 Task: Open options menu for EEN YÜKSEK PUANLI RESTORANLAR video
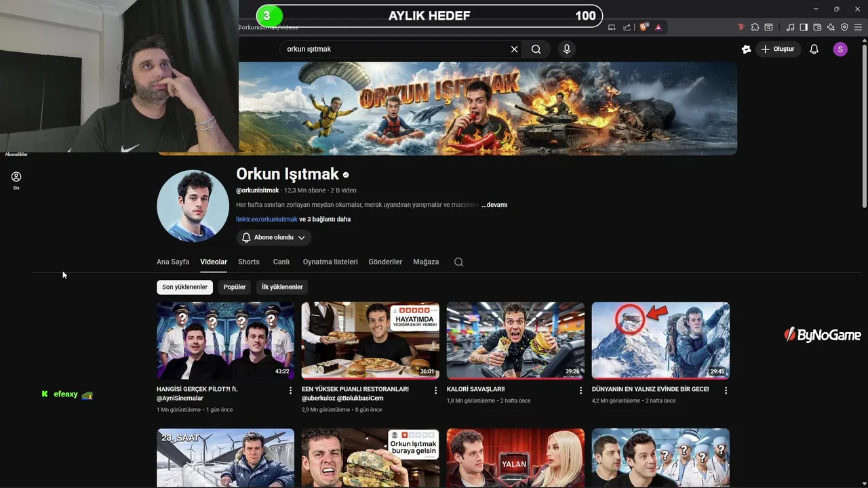point(435,390)
